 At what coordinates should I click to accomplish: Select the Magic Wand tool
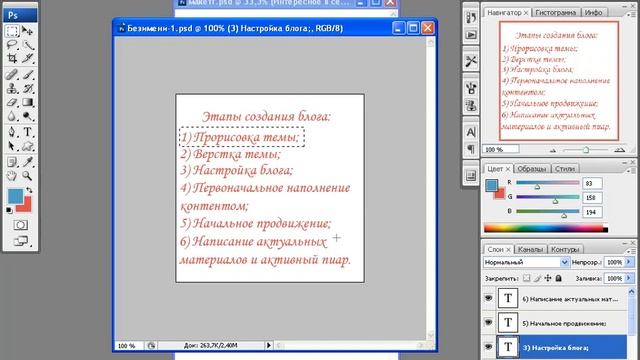point(27,45)
